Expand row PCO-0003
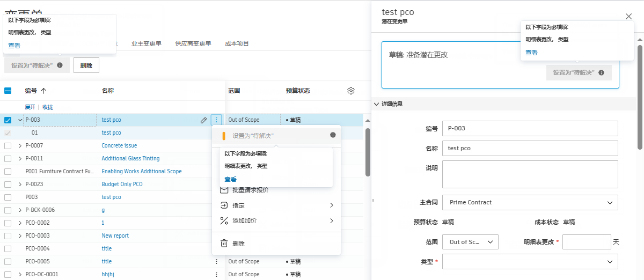Image resolution: width=644 pixels, height=280 pixels. [x=20, y=236]
